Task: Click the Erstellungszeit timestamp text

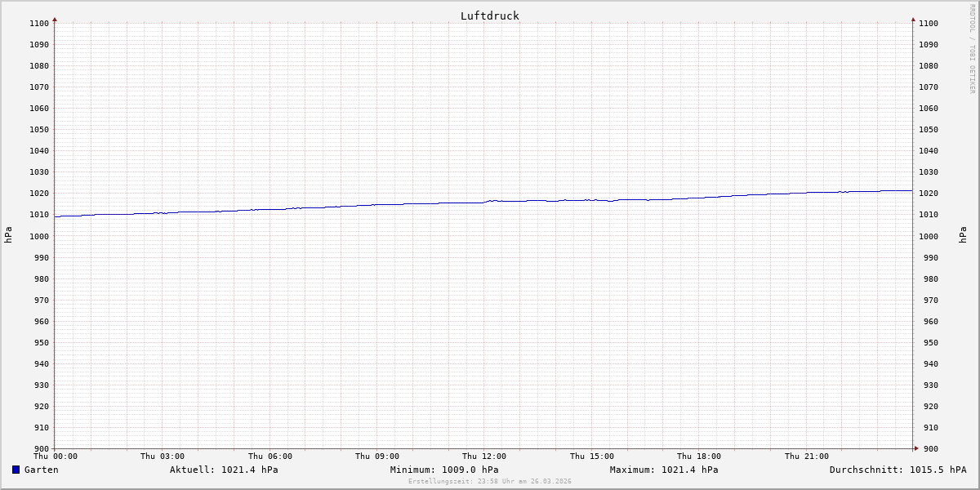Action: coord(490,482)
